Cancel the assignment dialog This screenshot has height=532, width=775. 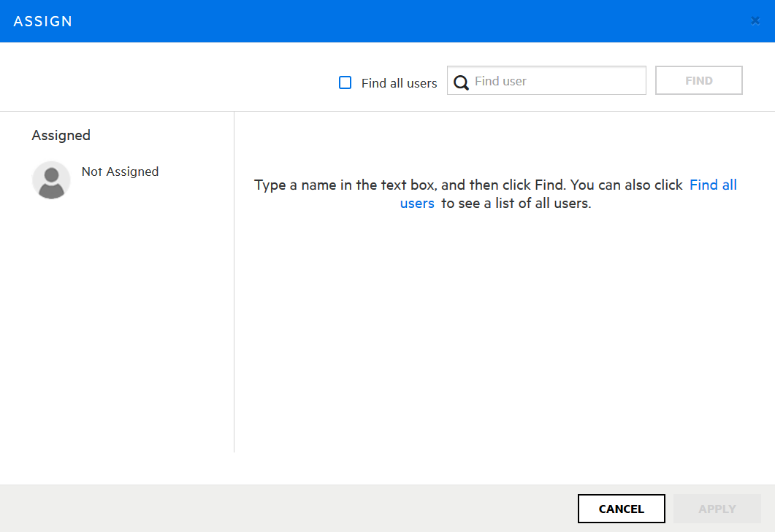tap(621, 509)
